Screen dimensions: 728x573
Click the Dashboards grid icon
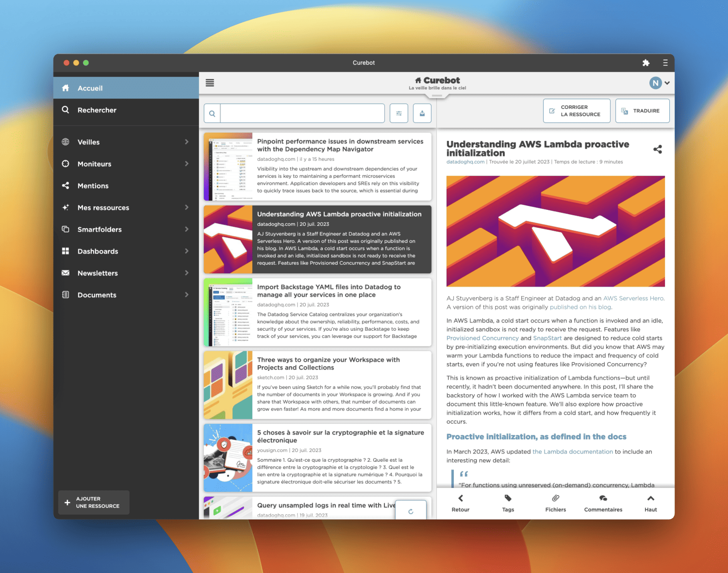click(65, 251)
